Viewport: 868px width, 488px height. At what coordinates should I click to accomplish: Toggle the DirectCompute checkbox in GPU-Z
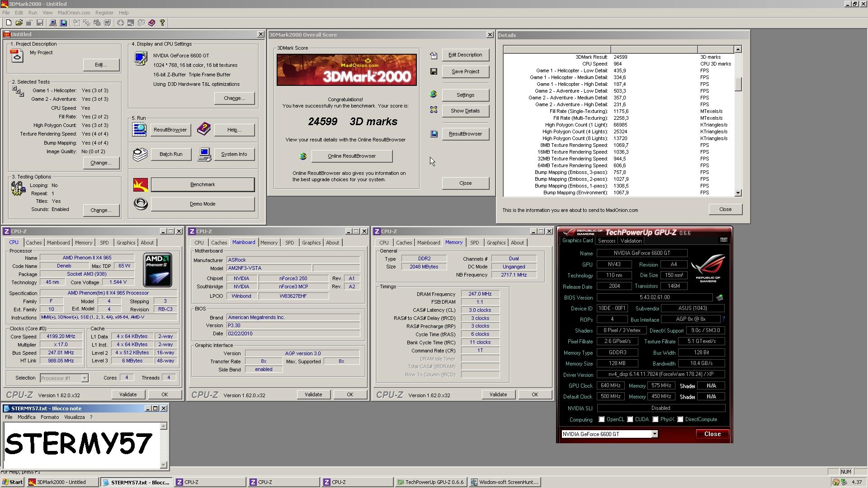click(x=680, y=419)
